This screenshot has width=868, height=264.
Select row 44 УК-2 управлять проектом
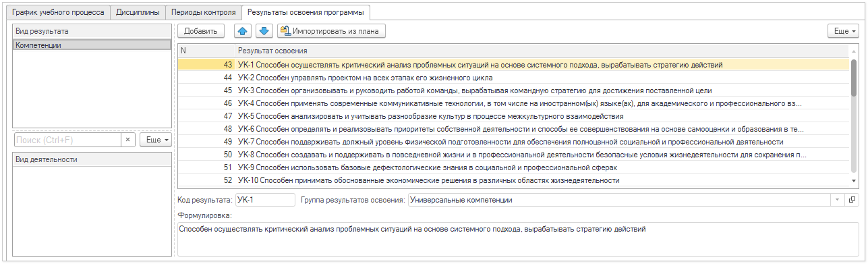513,78
